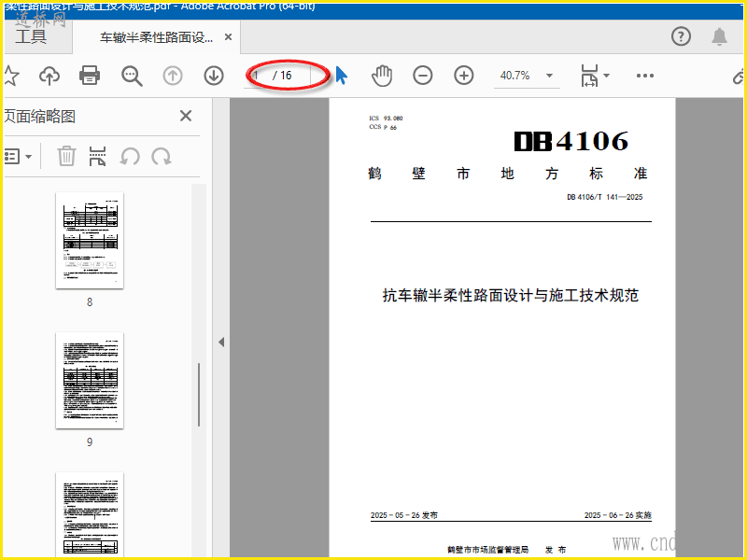
Task: Select the thumbnail below page 9
Action: pos(90,514)
